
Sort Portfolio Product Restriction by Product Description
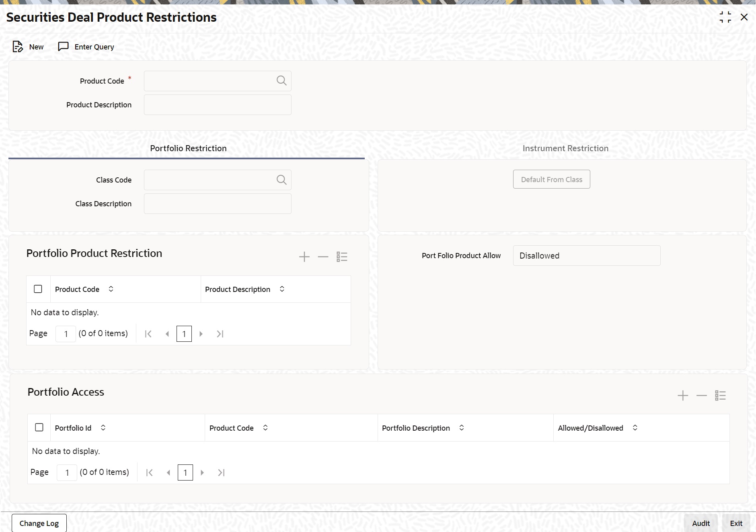(282, 289)
